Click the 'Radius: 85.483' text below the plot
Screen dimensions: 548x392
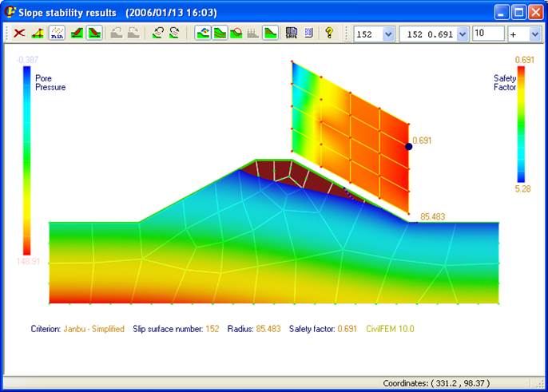click(254, 329)
